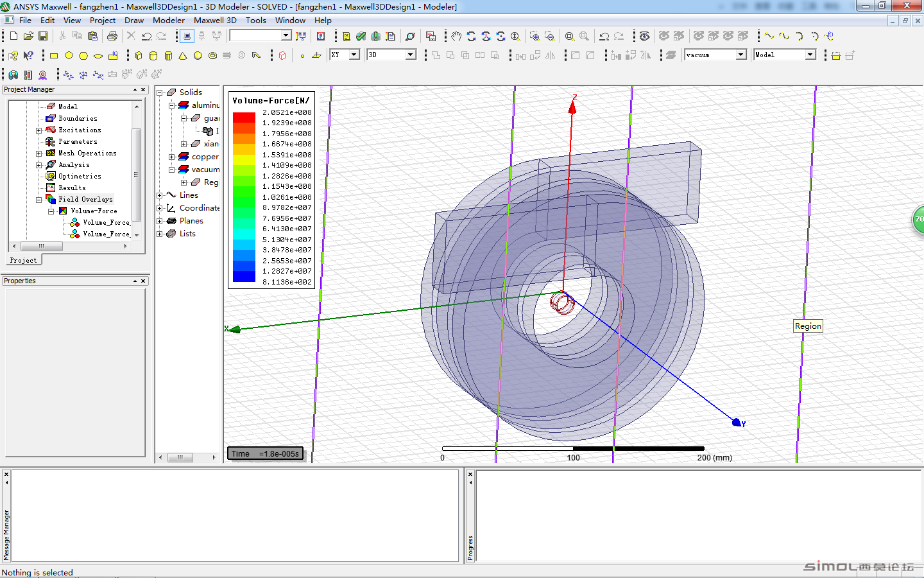The height and width of the screenshot is (578, 924).
Task: Click the red color swatch in legend
Action: pos(244,118)
